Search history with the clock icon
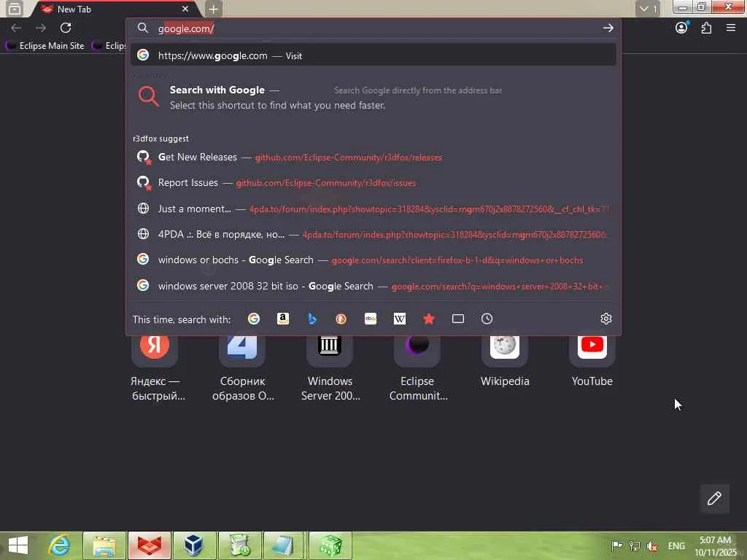The image size is (747, 560). tap(487, 319)
